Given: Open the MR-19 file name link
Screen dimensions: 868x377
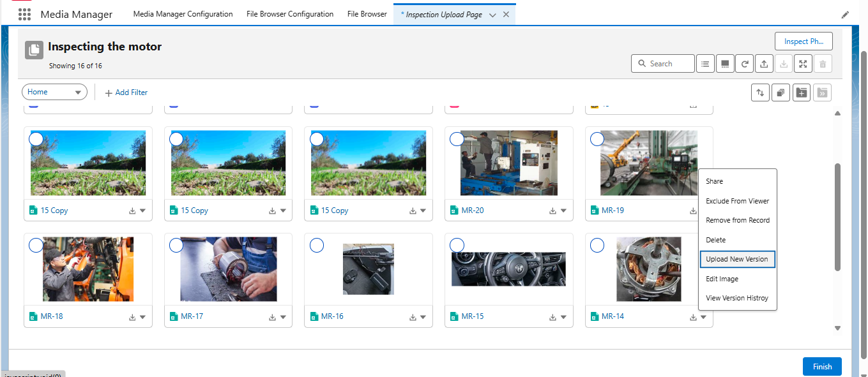Looking at the screenshot, I should (613, 211).
